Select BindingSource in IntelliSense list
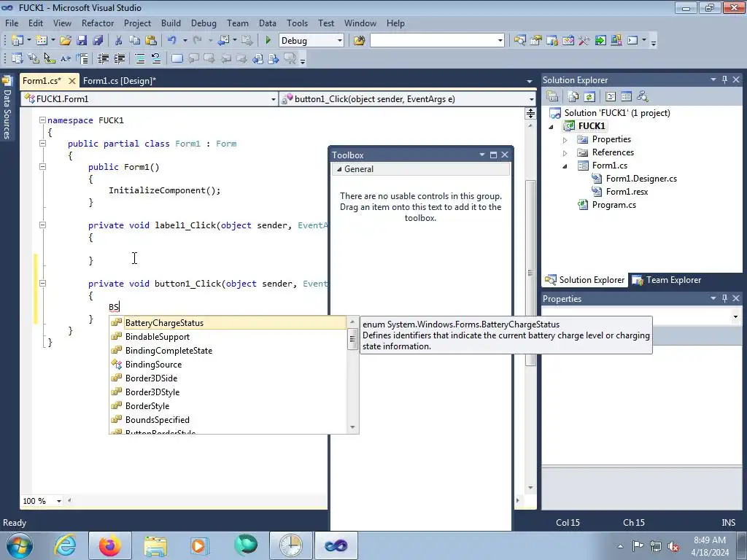Viewport: 747px width, 560px height. [x=153, y=365]
